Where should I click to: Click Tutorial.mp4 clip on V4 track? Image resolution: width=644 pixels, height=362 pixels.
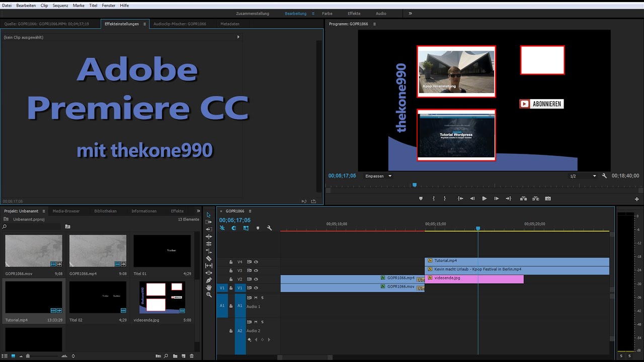point(517,261)
